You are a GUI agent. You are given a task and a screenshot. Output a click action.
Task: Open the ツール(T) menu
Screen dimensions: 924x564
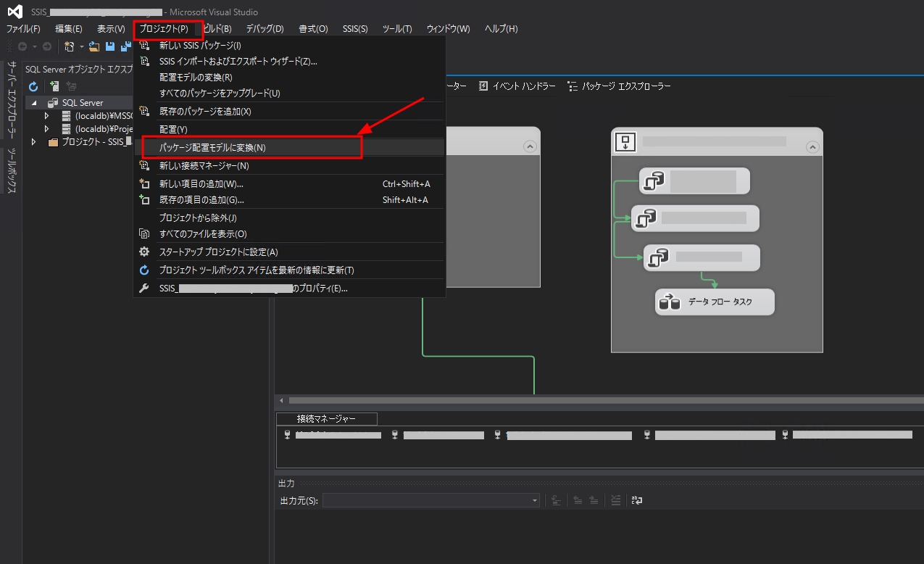(x=397, y=29)
